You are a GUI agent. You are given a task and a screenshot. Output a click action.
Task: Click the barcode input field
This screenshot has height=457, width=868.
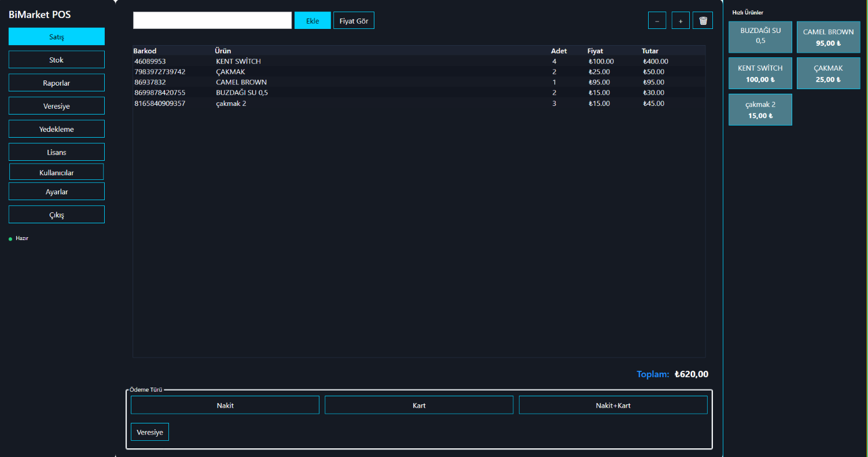[x=212, y=20]
